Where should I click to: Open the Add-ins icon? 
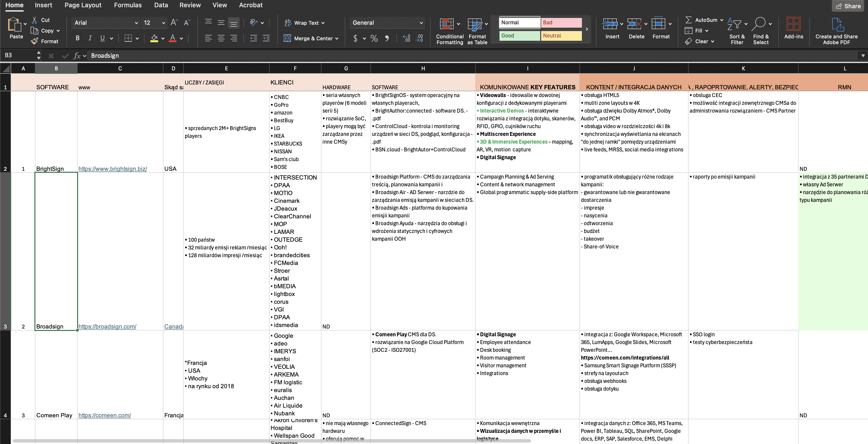(793, 24)
